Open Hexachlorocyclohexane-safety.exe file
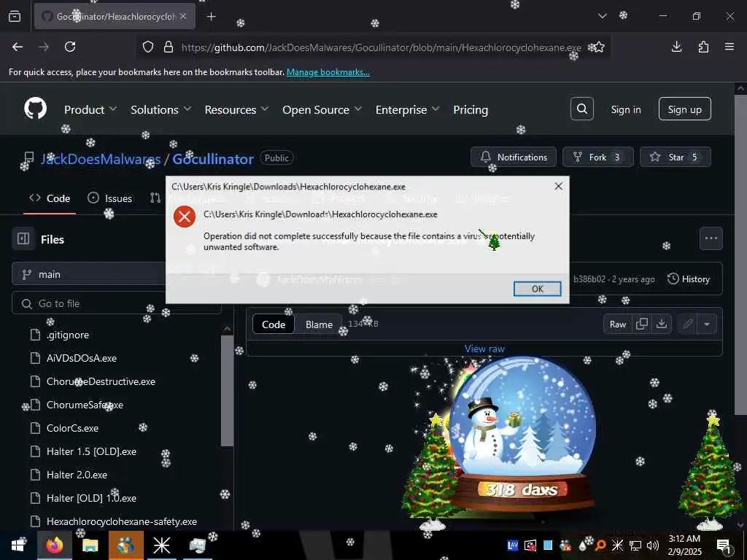The width and height of the screenshot is (747, 560). tap(122, 521)
